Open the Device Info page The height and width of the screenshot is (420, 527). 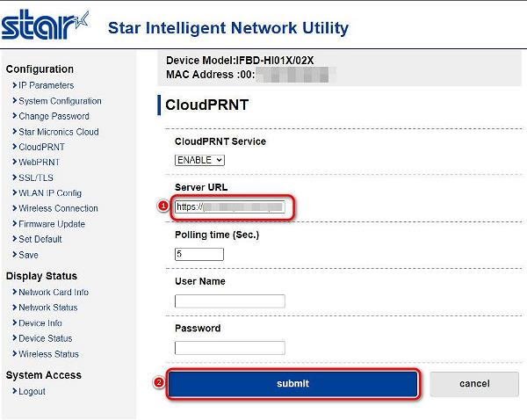coord(40,323)
